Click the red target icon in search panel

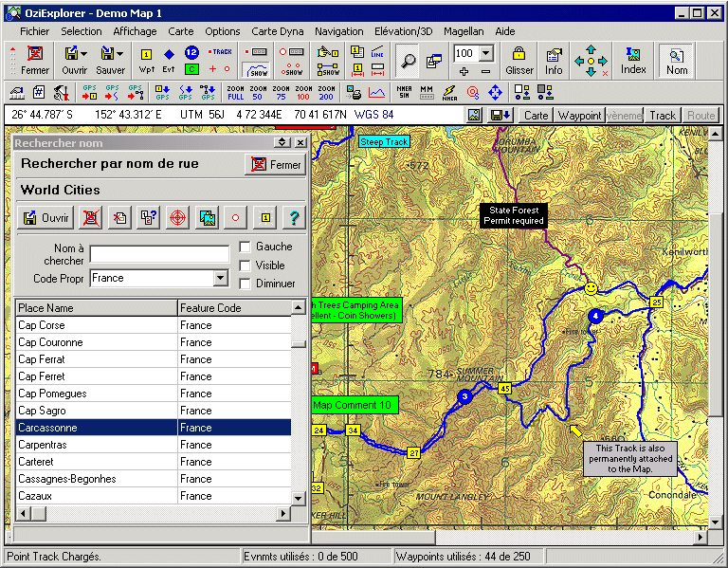pos(177,217)
